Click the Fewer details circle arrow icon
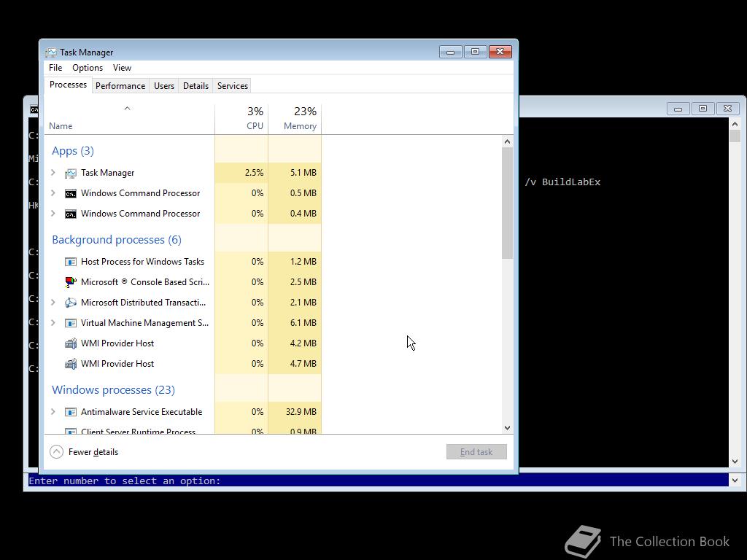The width and height of the screenshot is (747, 560). [x=56, y=452]
